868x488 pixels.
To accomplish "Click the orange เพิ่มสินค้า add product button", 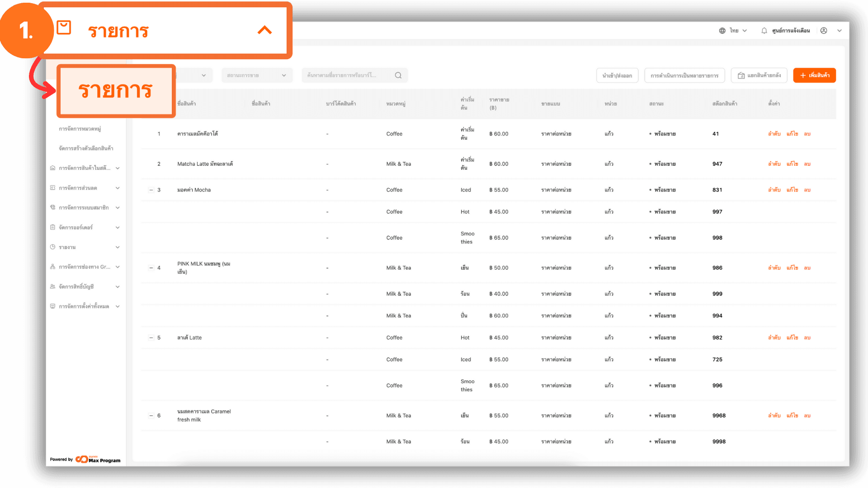I will click(814, 75).
